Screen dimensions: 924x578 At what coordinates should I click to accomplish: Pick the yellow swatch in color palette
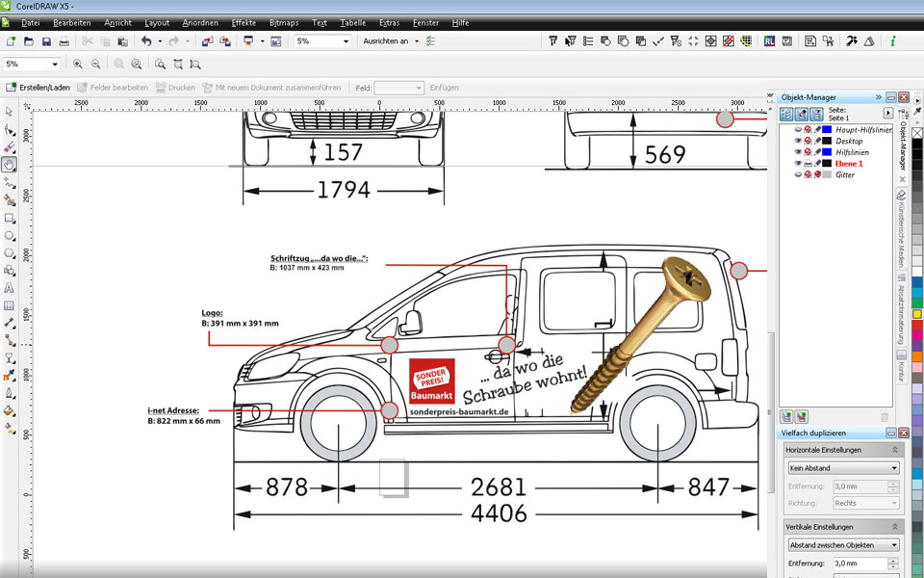917,313
